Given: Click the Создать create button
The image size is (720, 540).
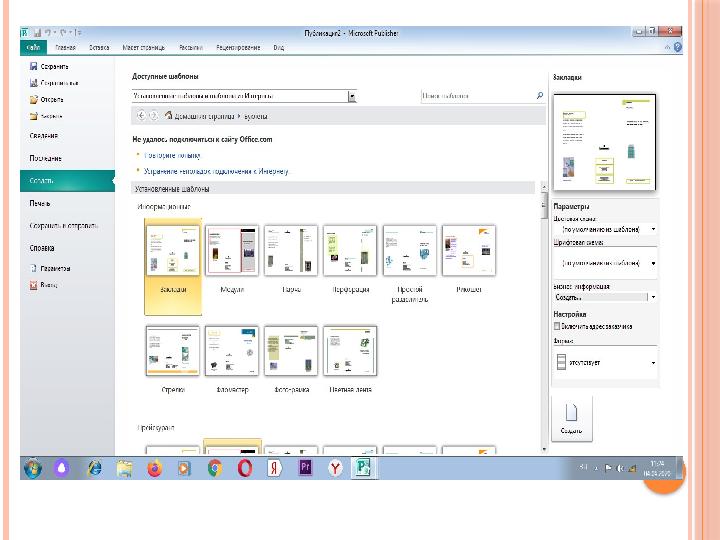Looking at the screenshot, I should (x=572, y=419).
